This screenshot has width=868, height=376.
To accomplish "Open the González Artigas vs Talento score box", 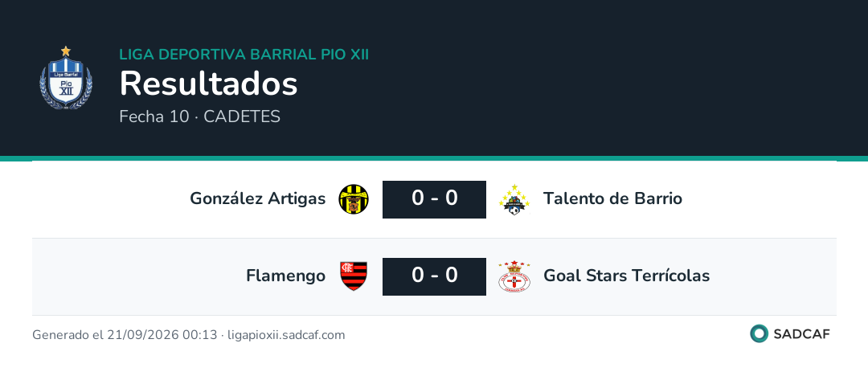I will (x=435, y=199).
